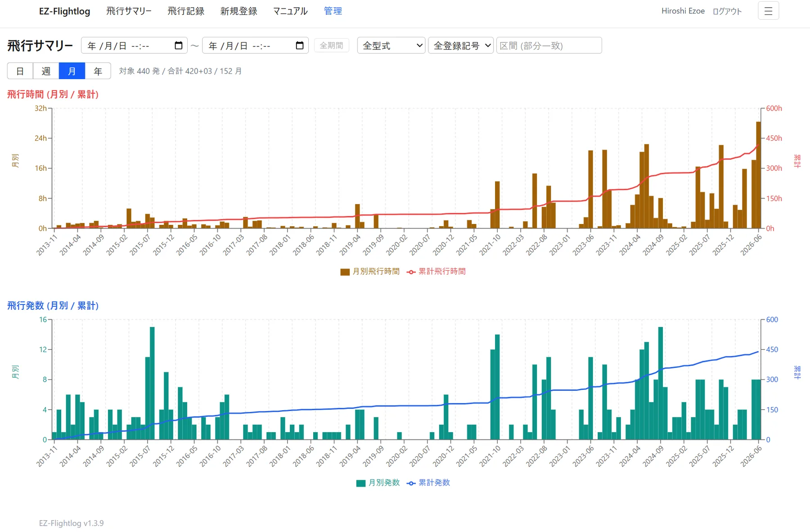
Task: Open the 新規登録 nav item
Action: pos(238,11)
